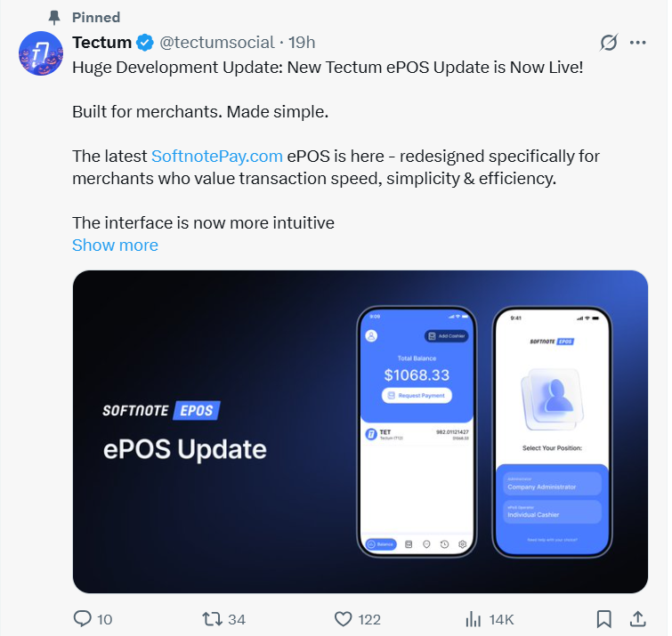View post analytics showing 14K views
Image resolution: width=672 pixels, height=636 pixels.
[x=490, y=618]
